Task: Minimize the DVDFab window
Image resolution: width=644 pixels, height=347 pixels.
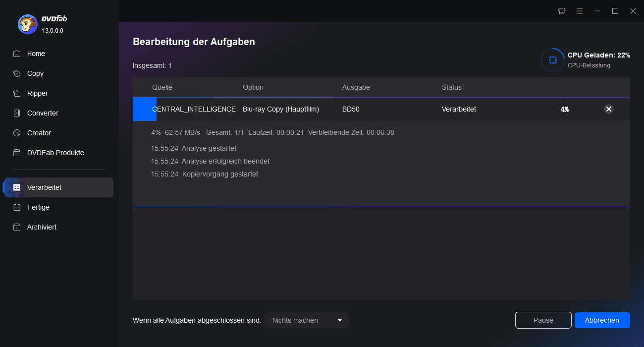Action: pyautogui.click(x=597, y=11)
